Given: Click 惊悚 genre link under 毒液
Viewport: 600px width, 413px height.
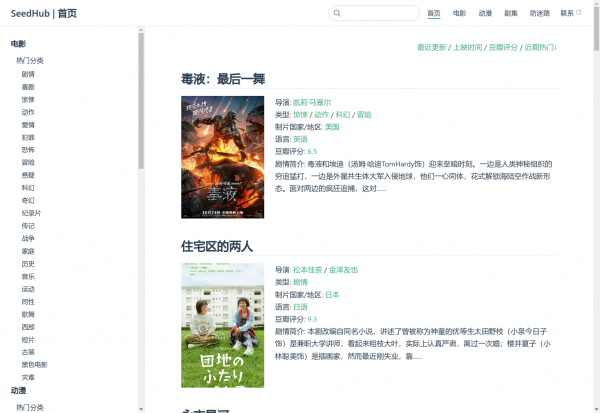Looking at the screenshot, I should [300, 115].
